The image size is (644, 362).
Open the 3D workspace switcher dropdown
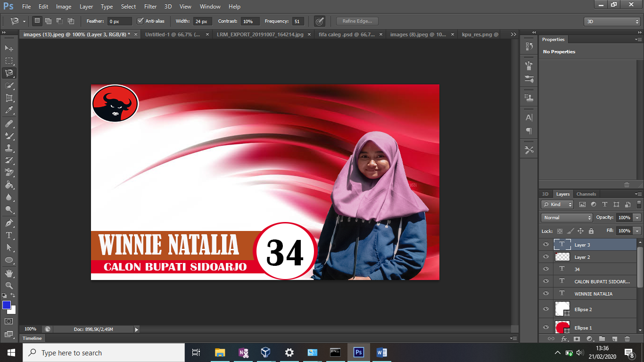(x=611, y=22)
